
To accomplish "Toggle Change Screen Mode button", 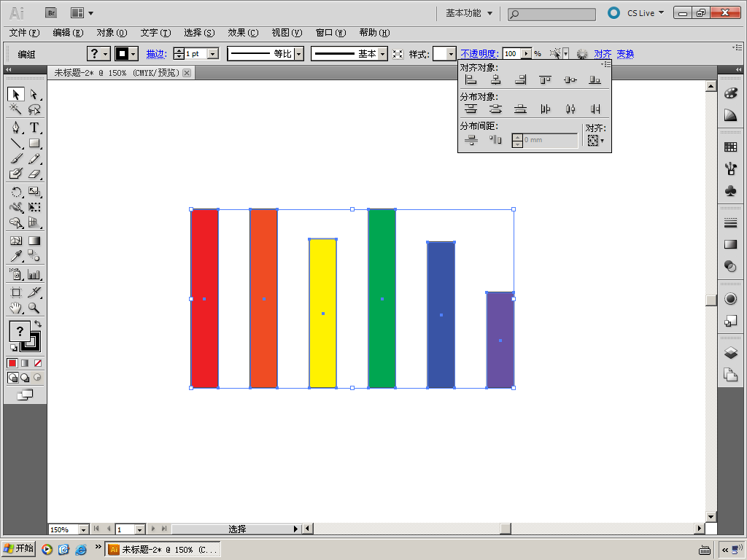I will point(25,394).
